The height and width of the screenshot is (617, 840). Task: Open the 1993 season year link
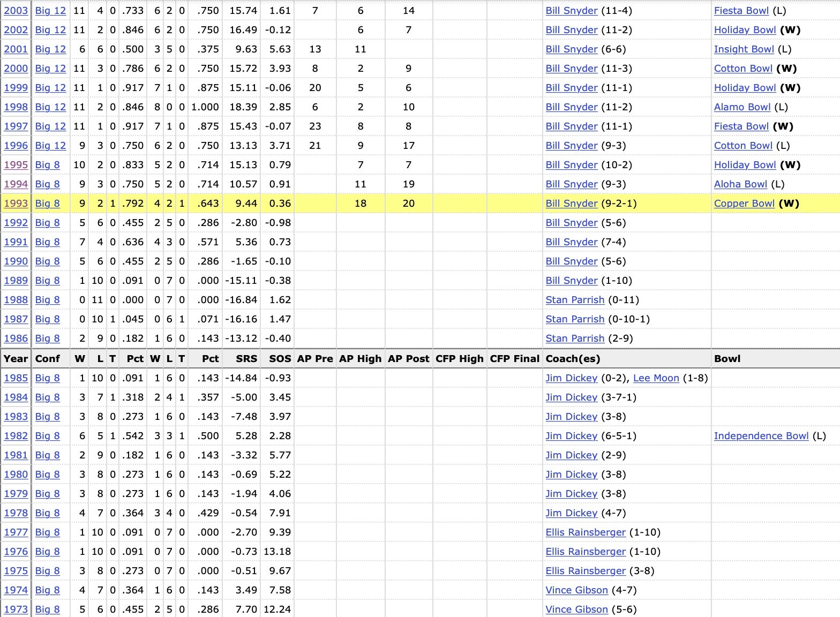pyautogui.click(x=16, y=204)
